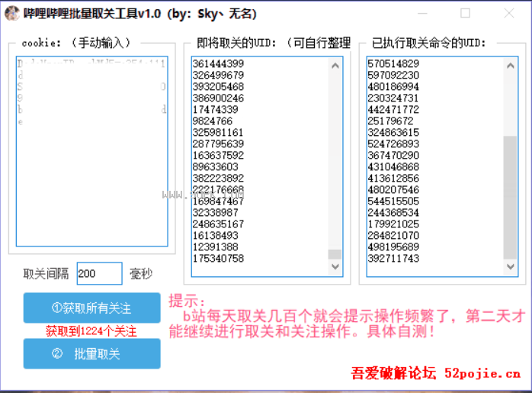
Task: Select UID 367470290 in executed list
Action: pos(393,155)
